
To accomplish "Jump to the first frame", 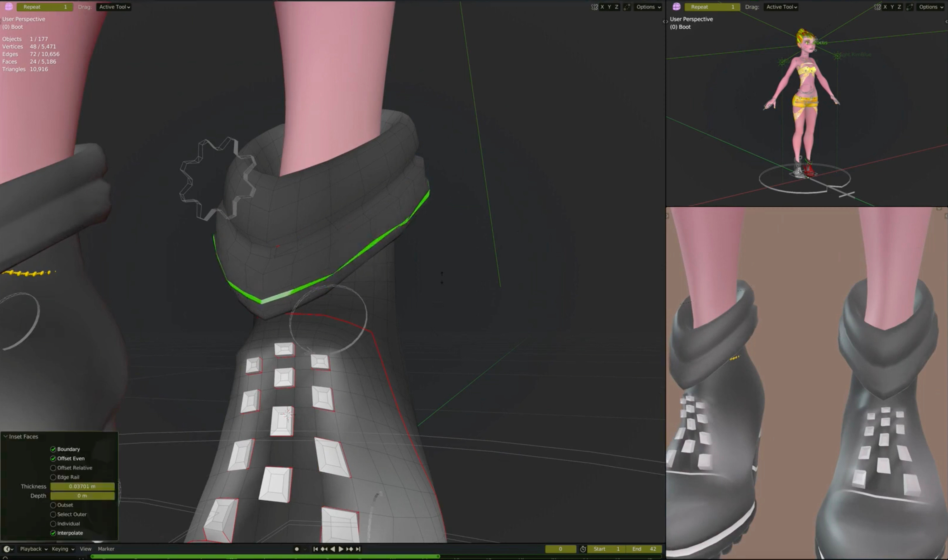I will (x=315, y=549).
